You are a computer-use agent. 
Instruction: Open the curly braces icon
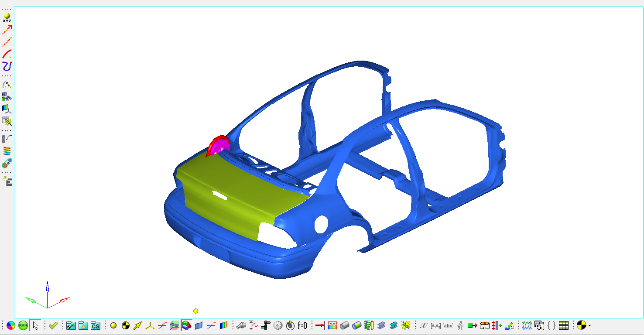click(x=552, y=325)
